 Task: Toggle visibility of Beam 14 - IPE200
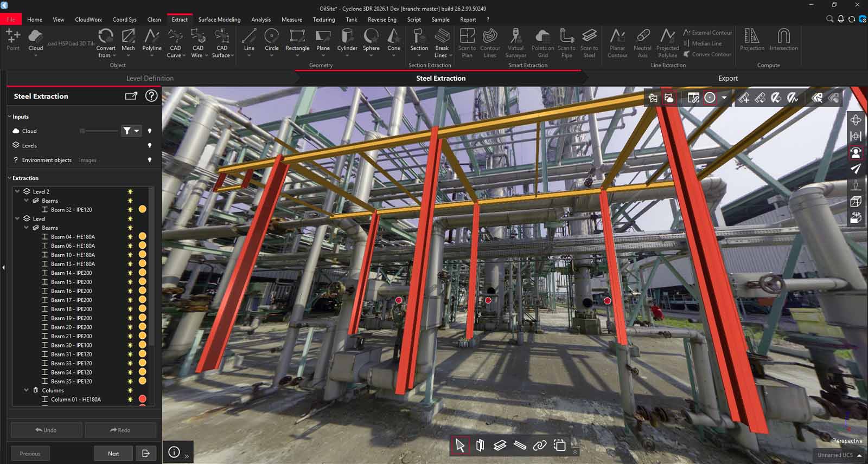click(130, 273)
